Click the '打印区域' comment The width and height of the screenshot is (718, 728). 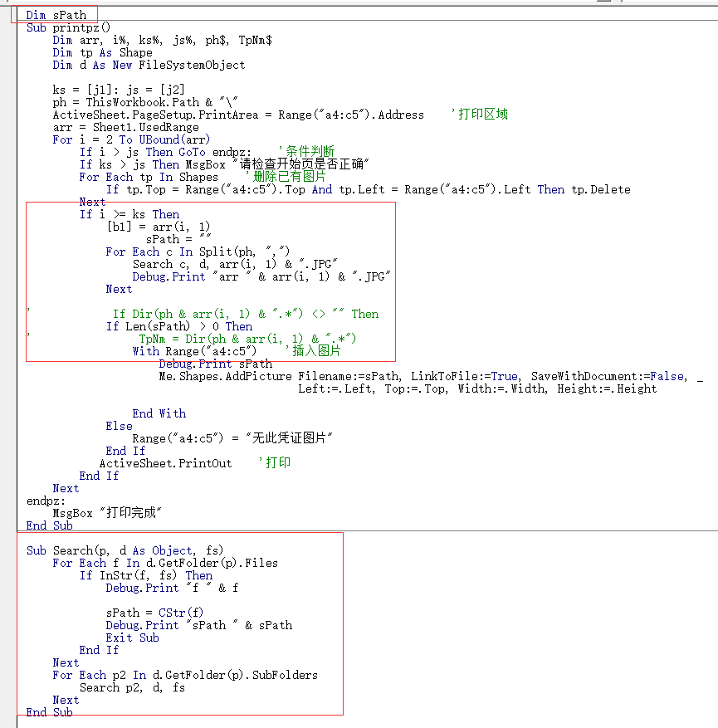pos(480,115)
